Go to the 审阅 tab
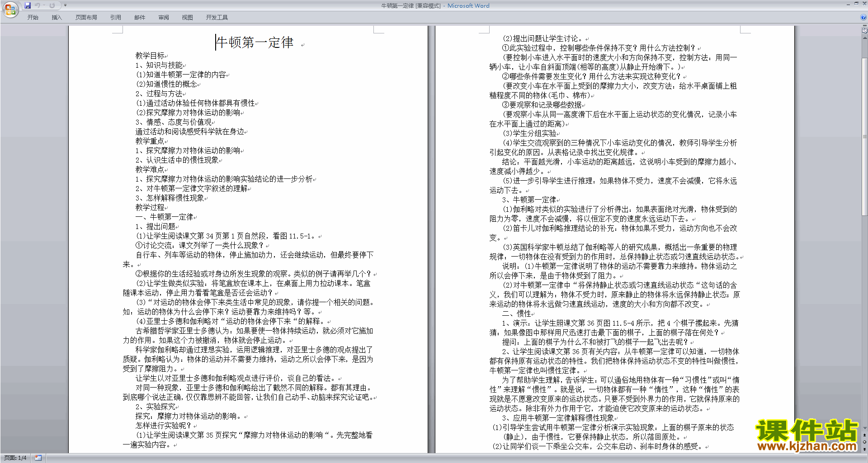 point(164,18)
